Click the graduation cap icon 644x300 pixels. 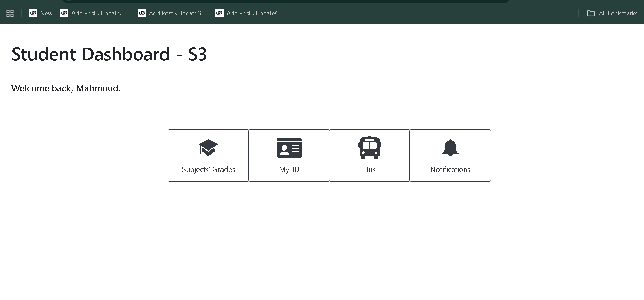(208, 148)
